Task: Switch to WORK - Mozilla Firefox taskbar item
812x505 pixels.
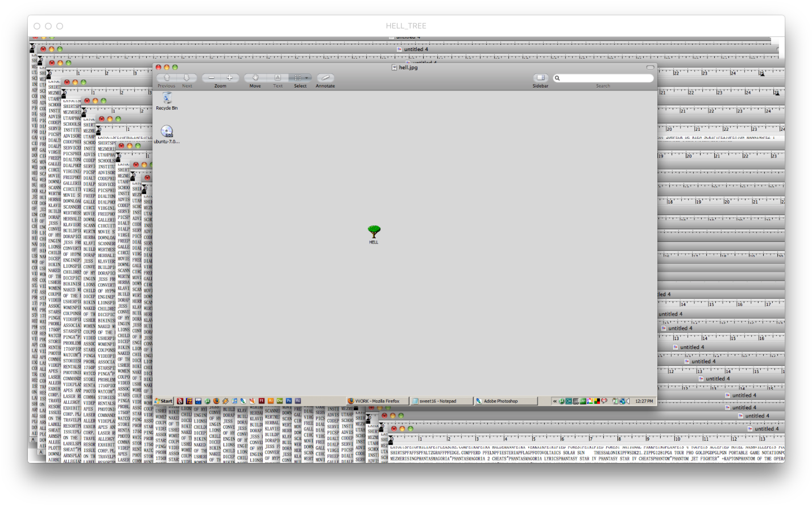Action: tap(378, 401)
